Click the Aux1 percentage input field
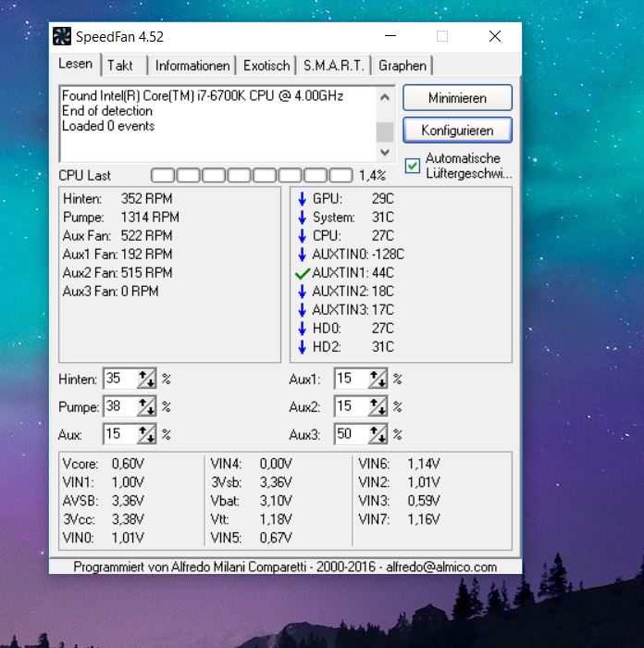This screenshot has width=644, height=648. (351, 379)
